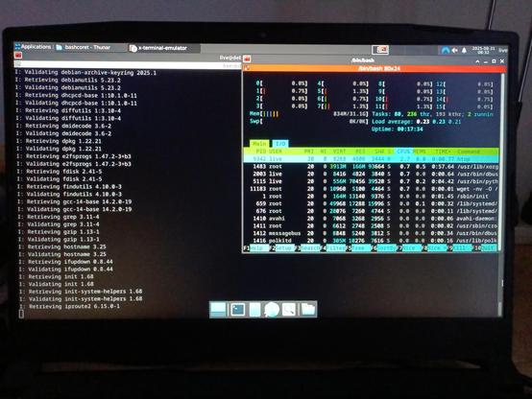Select the highlighted htop process row 9342
This screenshot has height=399, width=532.
click(371, 159)
